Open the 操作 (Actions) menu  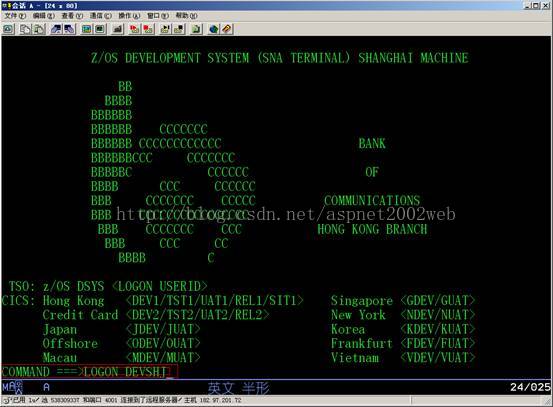129,16
